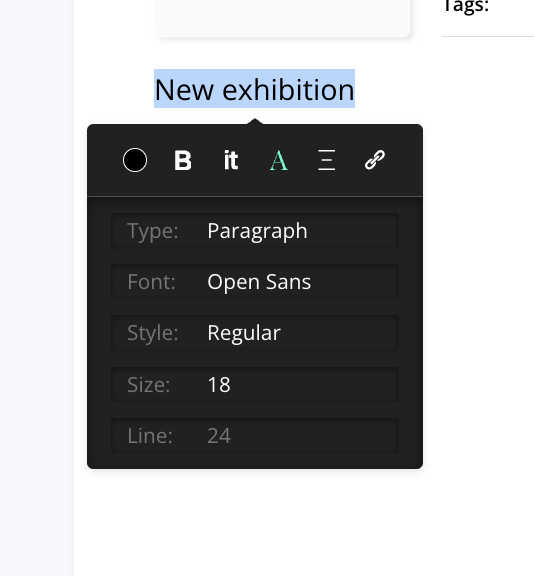Screen dimensions: 534x576
Task: Click the Line height field value 24
Action: click(255, 436)
